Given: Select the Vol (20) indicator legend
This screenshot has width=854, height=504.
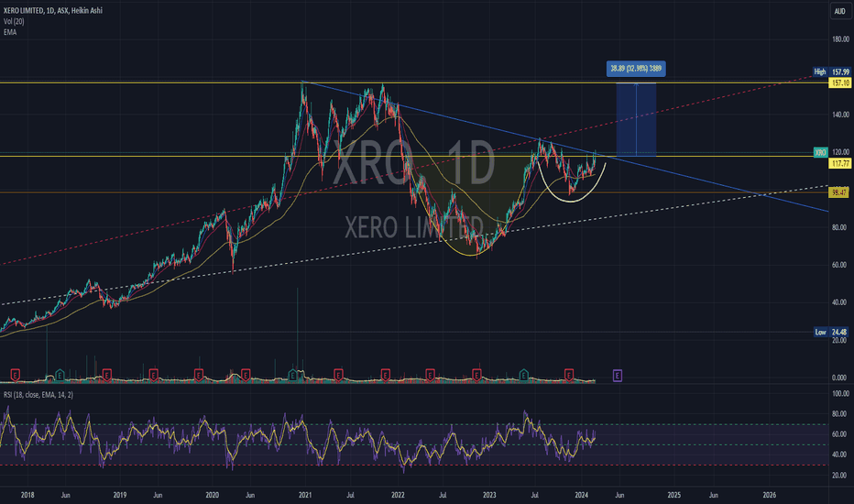Looking at the screenshot, I should [14, 21].
